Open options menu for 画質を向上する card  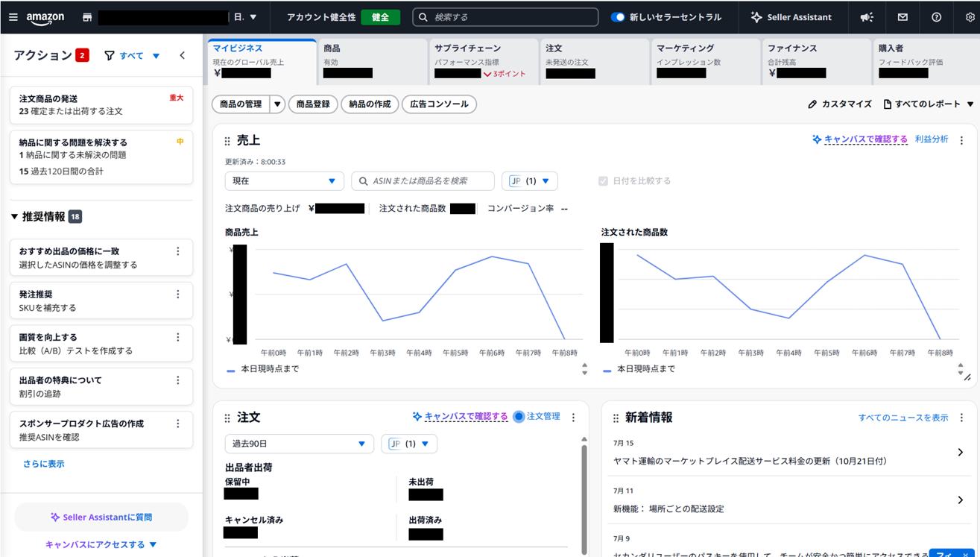coord(177,337)
